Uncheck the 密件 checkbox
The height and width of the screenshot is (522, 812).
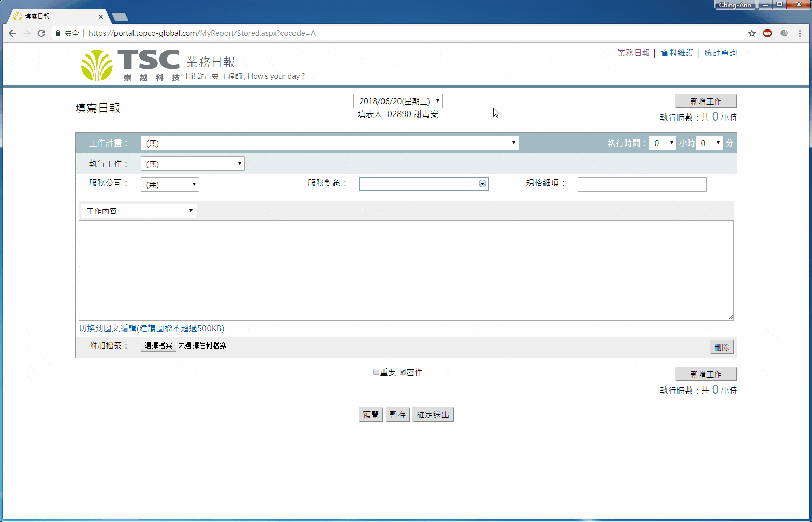pos(403,372)
